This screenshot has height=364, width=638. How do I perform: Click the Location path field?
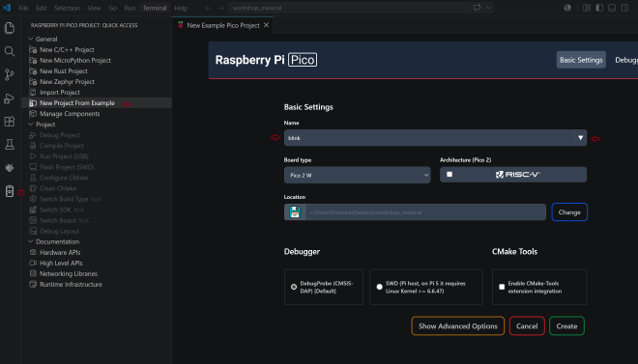pyautogui.click(x=425, y=212)
